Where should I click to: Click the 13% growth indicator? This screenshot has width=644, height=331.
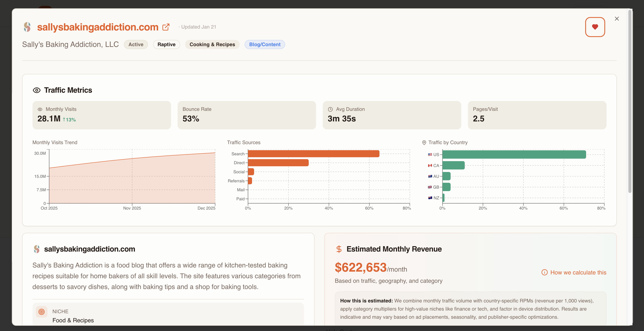pyautogui.click(x=69, y=120)
